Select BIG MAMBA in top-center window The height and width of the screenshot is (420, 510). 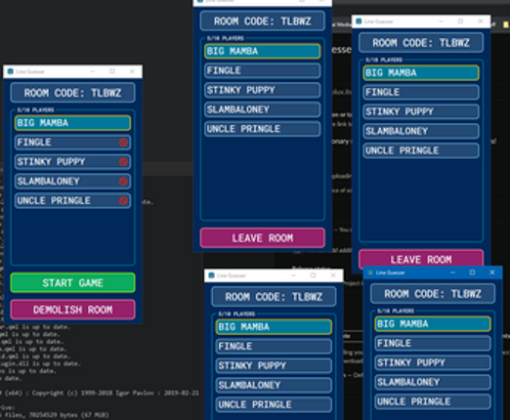[263, 51]
